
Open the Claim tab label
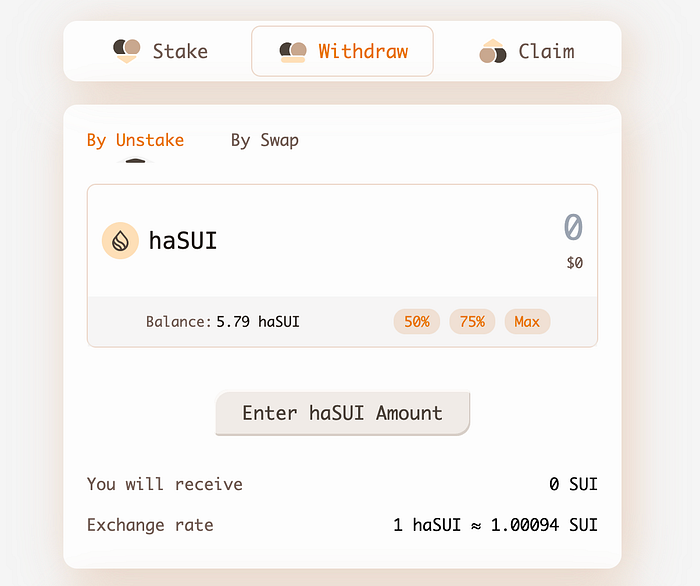click(546, 51)
